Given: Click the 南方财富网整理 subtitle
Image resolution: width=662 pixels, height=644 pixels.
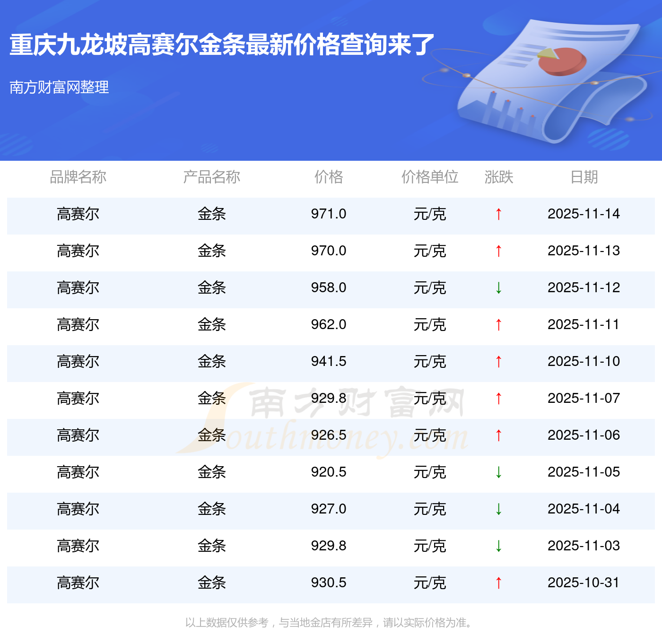Looking at the screenshot, I should point(59,87).
